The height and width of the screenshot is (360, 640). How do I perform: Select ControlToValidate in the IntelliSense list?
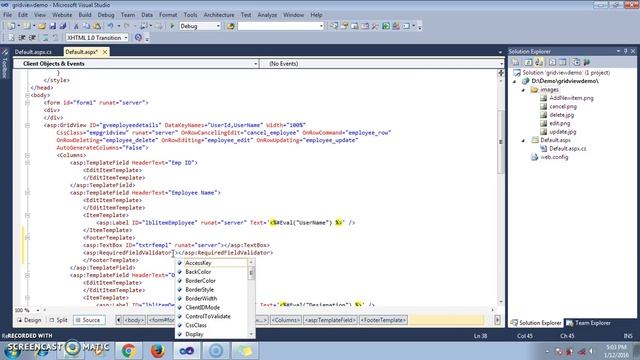tap(208, 316)
